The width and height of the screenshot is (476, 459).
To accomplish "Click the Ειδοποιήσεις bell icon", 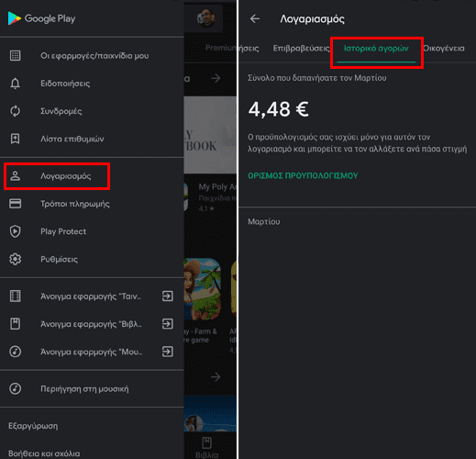I will click(15, 84).
